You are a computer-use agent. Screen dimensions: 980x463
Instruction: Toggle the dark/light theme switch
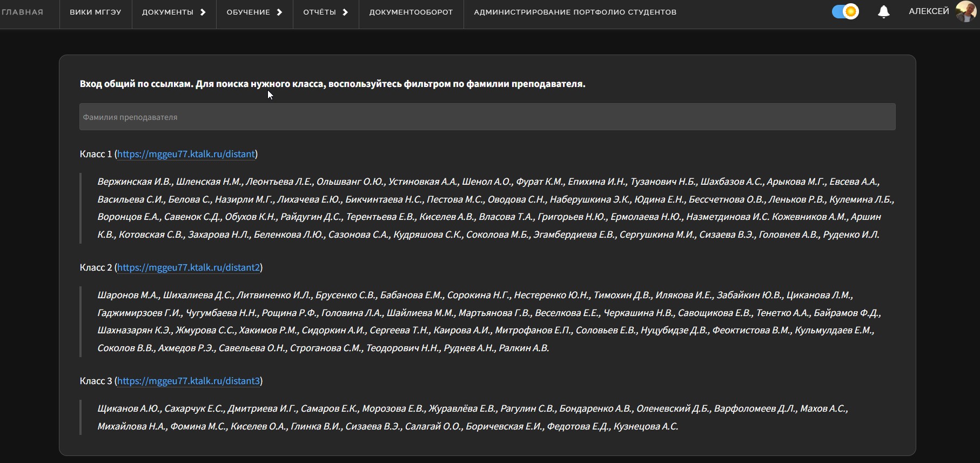845,11
